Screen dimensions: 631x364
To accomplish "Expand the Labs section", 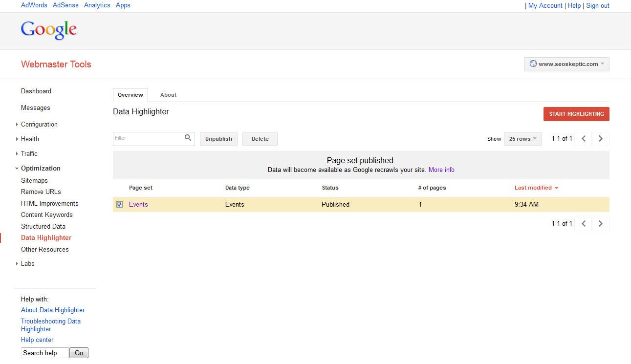I will coord(17,264).
